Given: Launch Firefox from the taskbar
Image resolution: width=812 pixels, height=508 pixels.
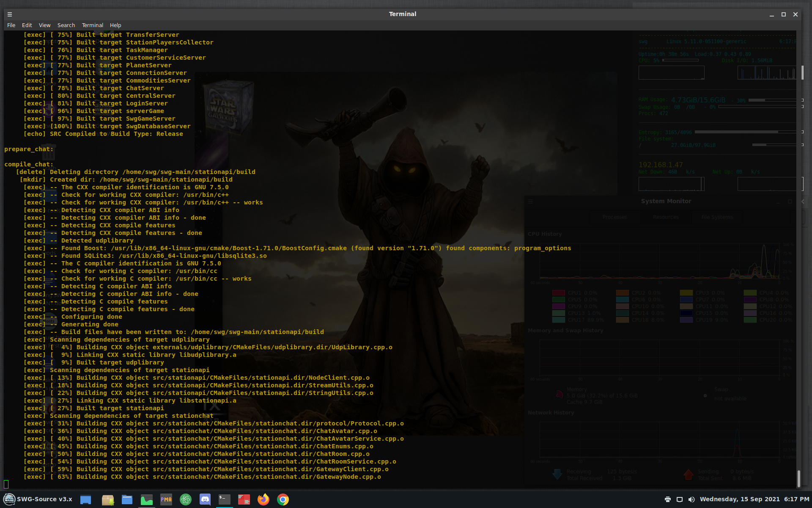Looking at the screenshot, I should point(263,500).
